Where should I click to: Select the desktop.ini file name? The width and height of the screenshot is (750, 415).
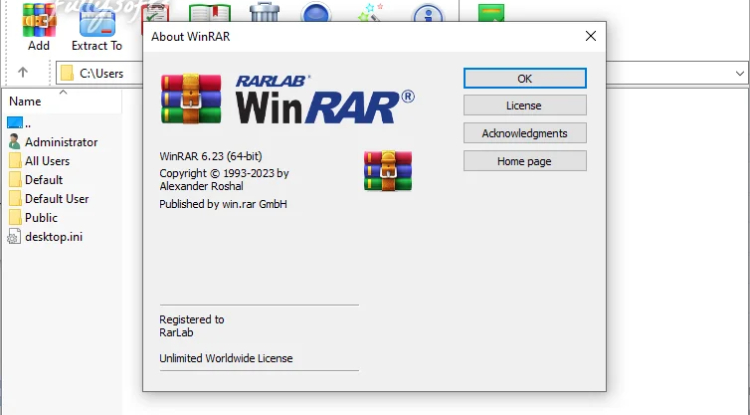click(54, 237)
